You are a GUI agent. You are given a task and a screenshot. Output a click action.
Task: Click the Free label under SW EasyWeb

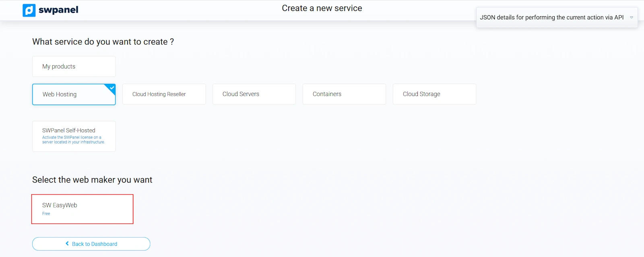[x=46, y=214]
